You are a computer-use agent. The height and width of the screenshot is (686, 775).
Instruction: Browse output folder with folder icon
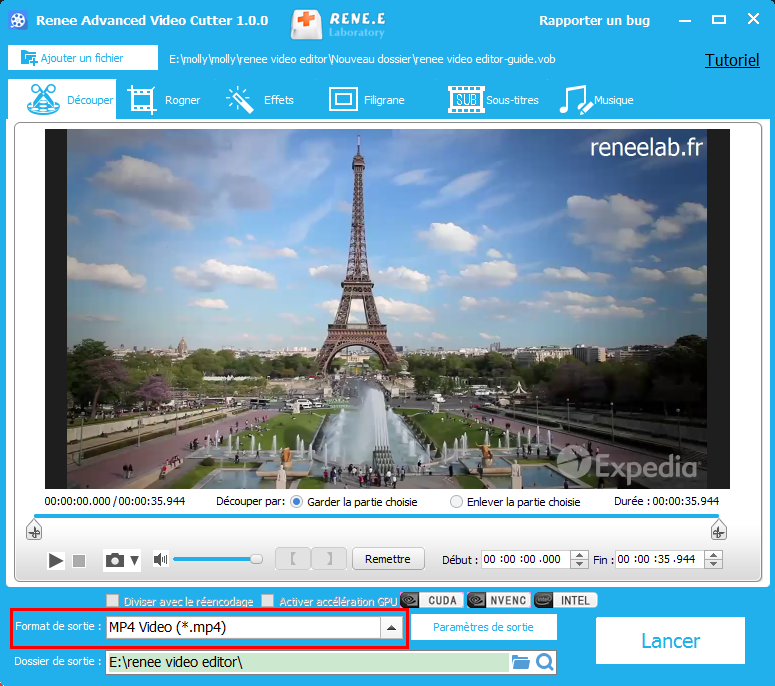coord(520,662)
